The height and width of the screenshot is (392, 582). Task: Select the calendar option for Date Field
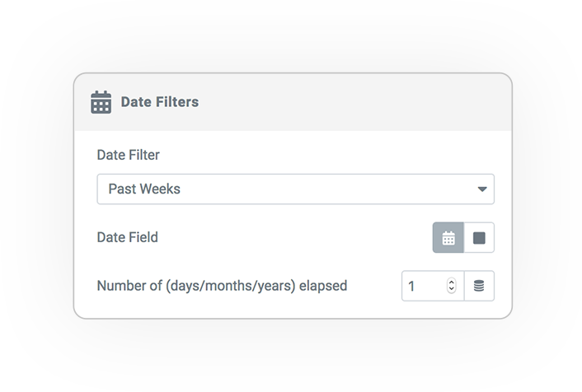point(448,238)
